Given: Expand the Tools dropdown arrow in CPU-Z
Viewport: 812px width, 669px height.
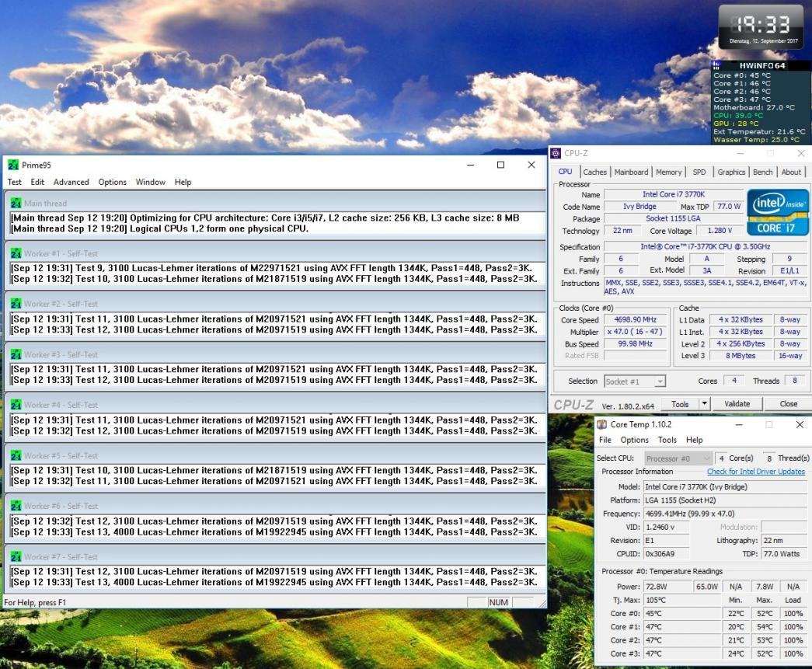Looking at the screenshot, I should pos(704,404).
